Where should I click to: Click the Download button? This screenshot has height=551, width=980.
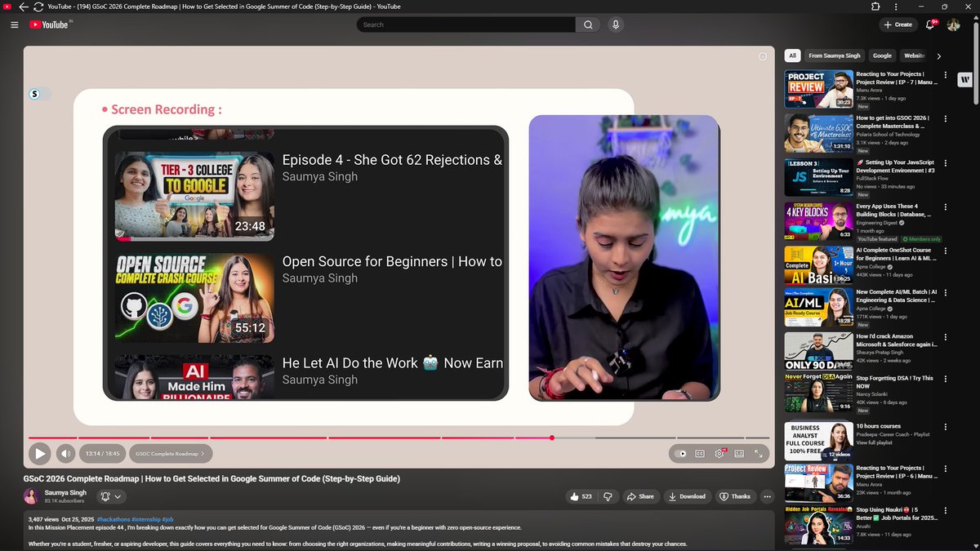pos(686,496)
